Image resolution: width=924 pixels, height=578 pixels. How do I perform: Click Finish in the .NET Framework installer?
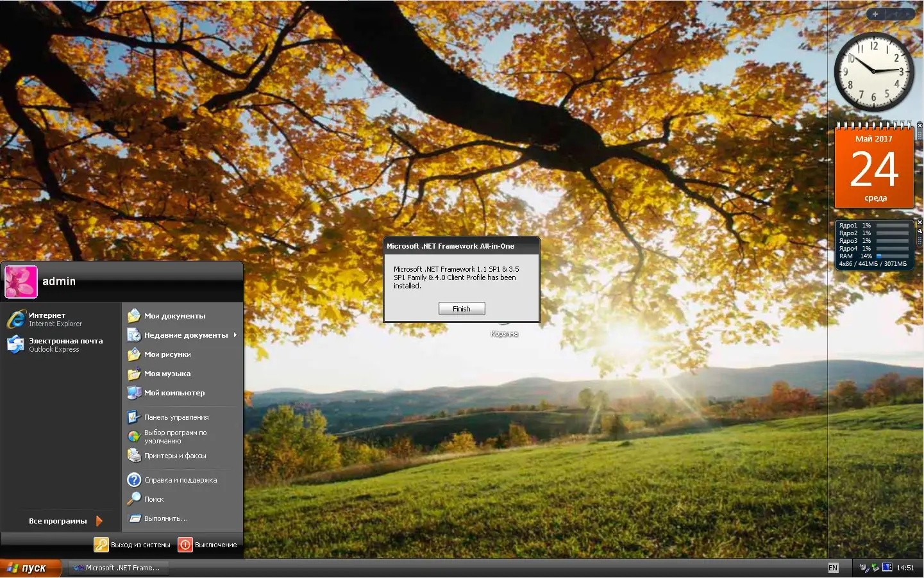pyautogui.click(x=461, y=308)
